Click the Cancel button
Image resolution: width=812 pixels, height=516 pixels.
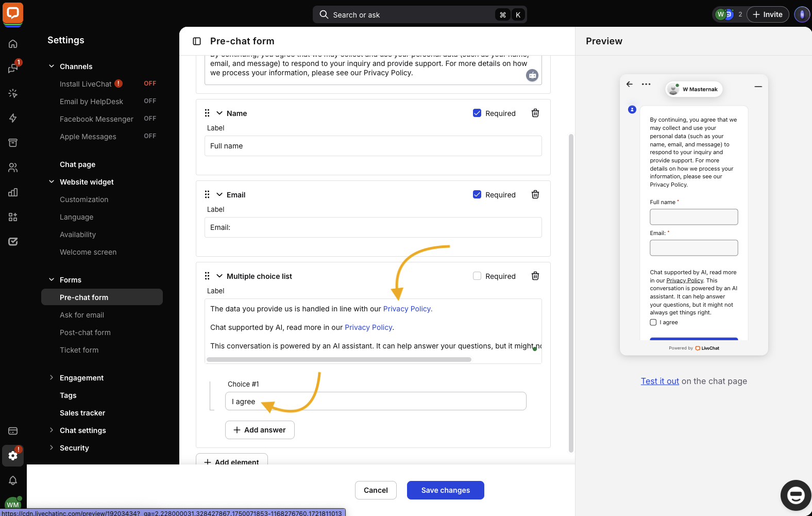coord(376,490)
